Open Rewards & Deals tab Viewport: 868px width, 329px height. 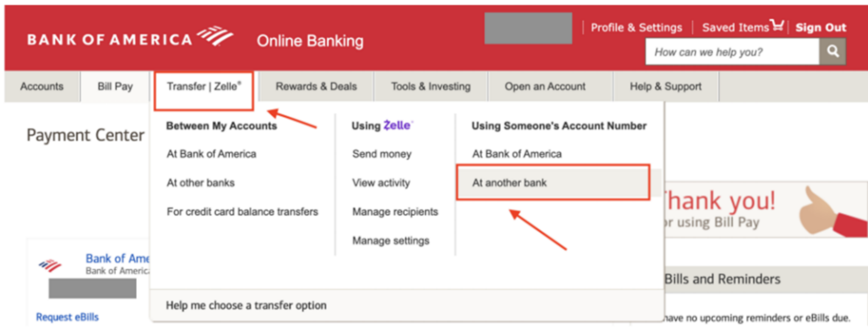(x=316, y=86)
